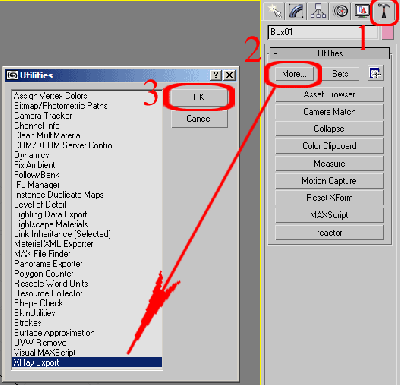Collapse the Utilities rollout header
Viewport: 400px width, 385px height.
[x=329, y=53]
